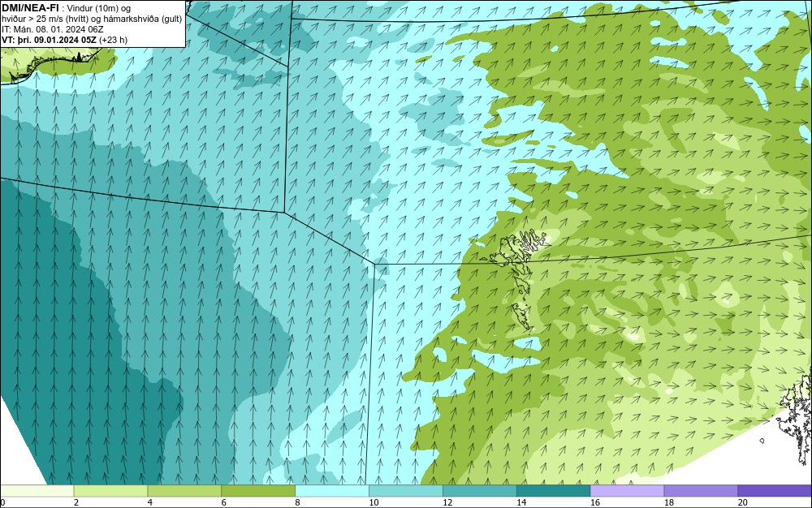Click the legend label "20"
This screenshot has width=812, height=508.
[x=743, y=502]
